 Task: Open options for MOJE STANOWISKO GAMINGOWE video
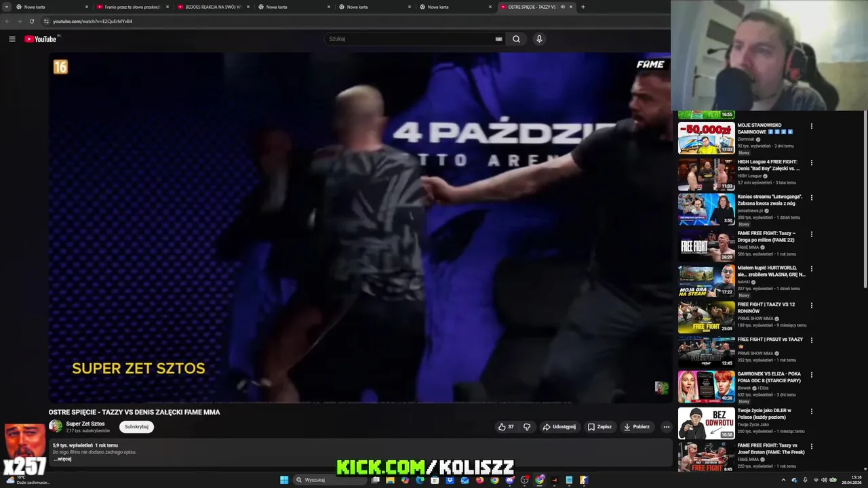pyautogui.click(x=811, y=126)
